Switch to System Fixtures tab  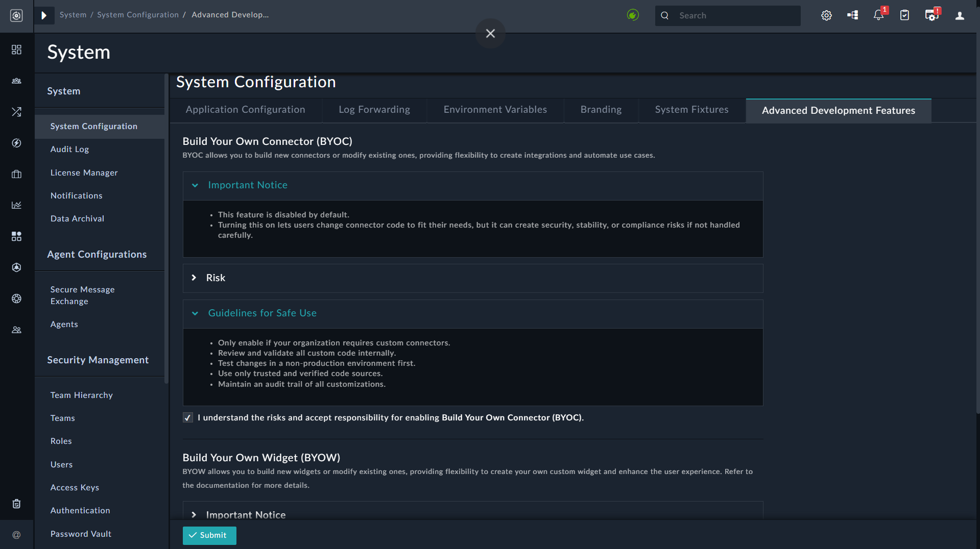[x=692, y=110]
